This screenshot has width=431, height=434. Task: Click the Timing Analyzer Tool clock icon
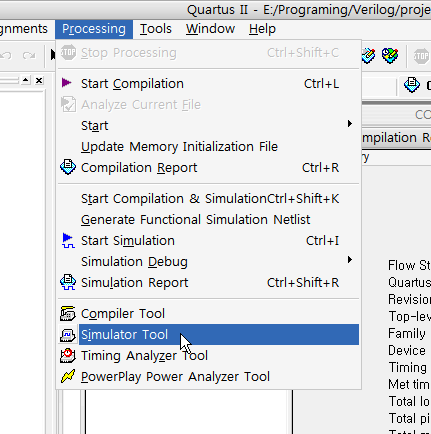click(68, 355)
